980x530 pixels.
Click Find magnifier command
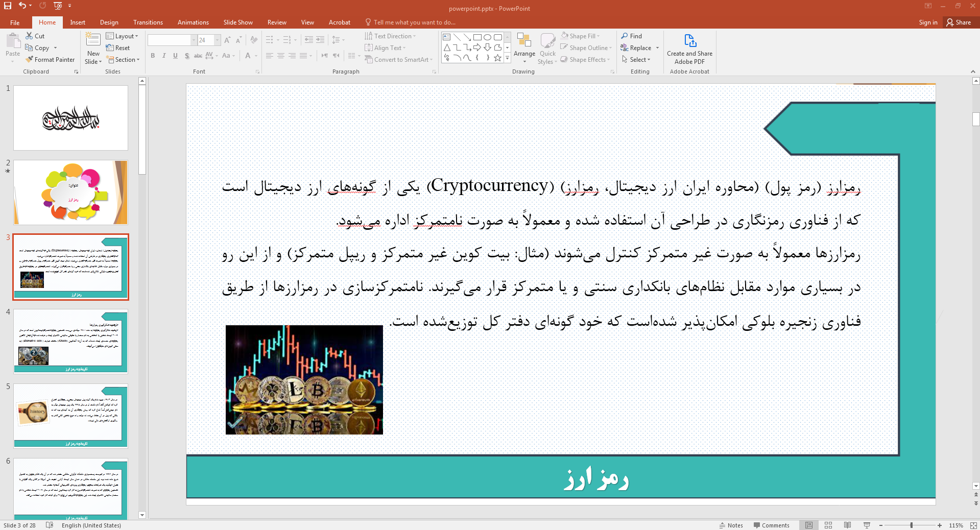[x=632, y=36]
